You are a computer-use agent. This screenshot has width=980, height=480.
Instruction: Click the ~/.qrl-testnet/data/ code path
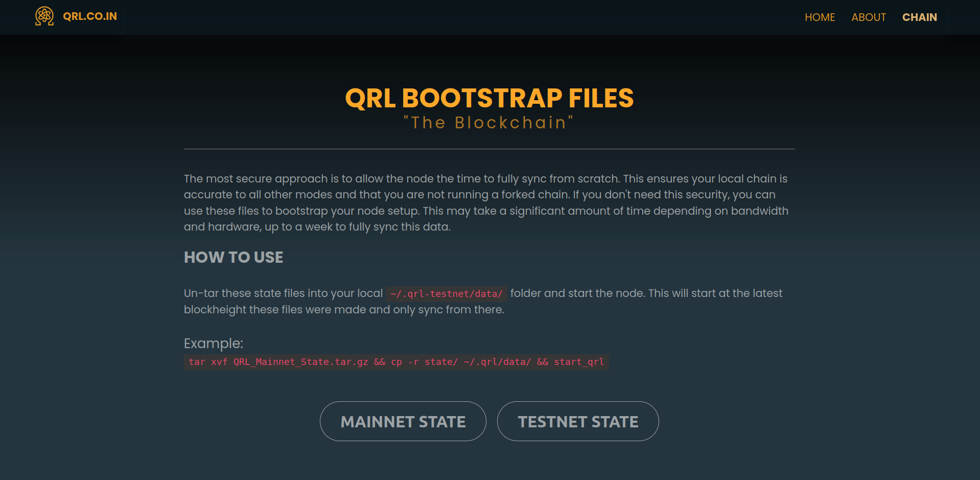pyautogui.click(x=447, y=294)
